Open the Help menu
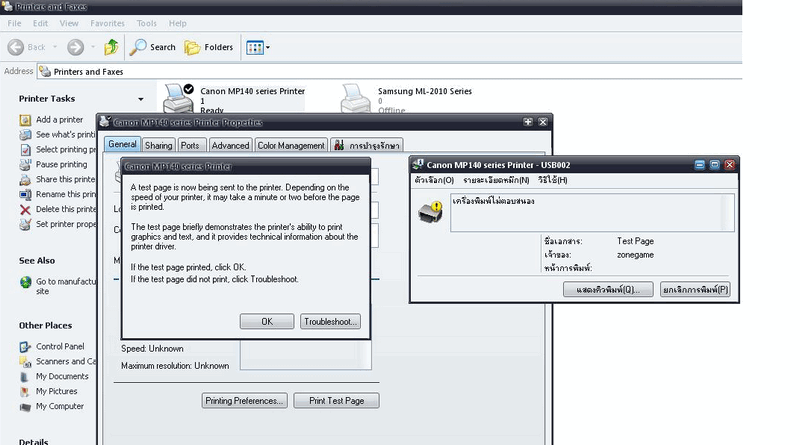Viewport: 800px width, 445px height. [x=178, y=23]
